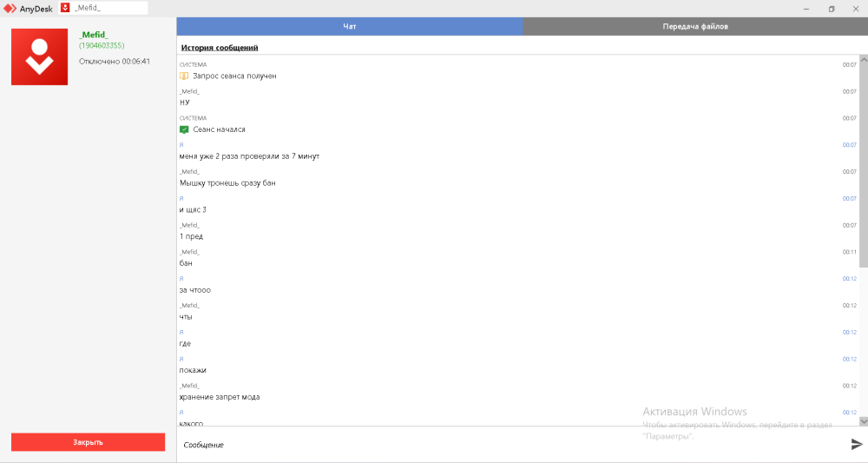Click the send message arrow icon

tap(857, 444)
